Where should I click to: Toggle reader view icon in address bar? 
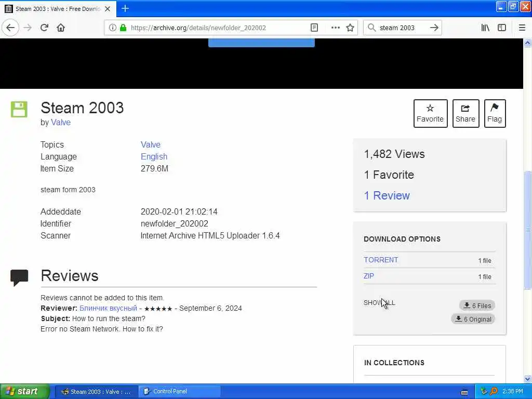click(x=314, y=28)
